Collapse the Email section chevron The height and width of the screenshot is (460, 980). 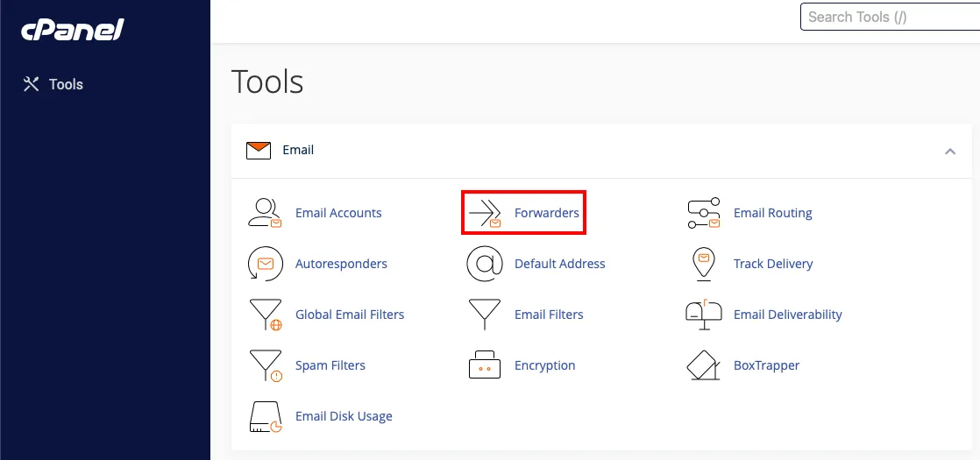[x=950, y=151]
